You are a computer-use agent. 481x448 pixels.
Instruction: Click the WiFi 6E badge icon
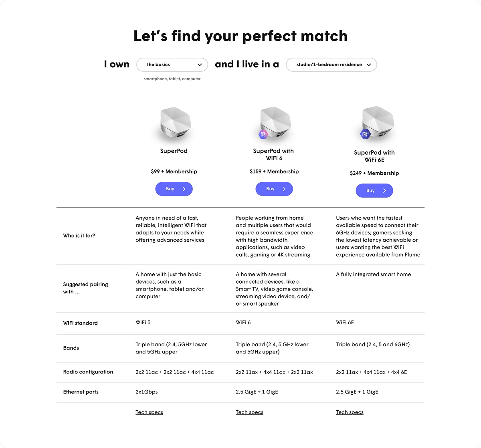tap(365, 134)
